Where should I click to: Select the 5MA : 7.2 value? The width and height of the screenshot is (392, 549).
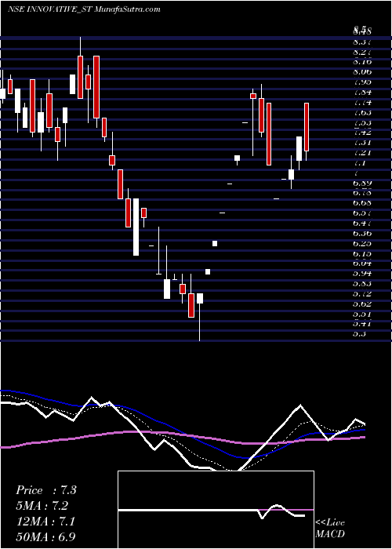pyautogui.click(x=42, y=506)
